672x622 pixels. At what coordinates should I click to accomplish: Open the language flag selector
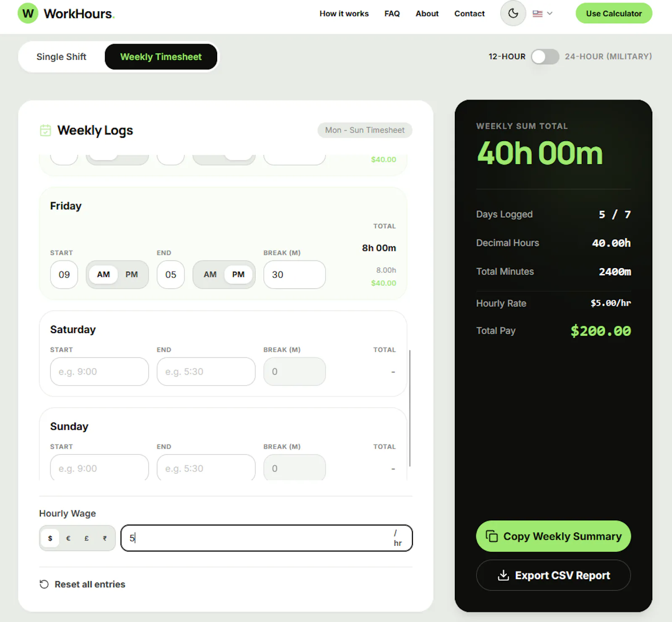click(543, 13)
